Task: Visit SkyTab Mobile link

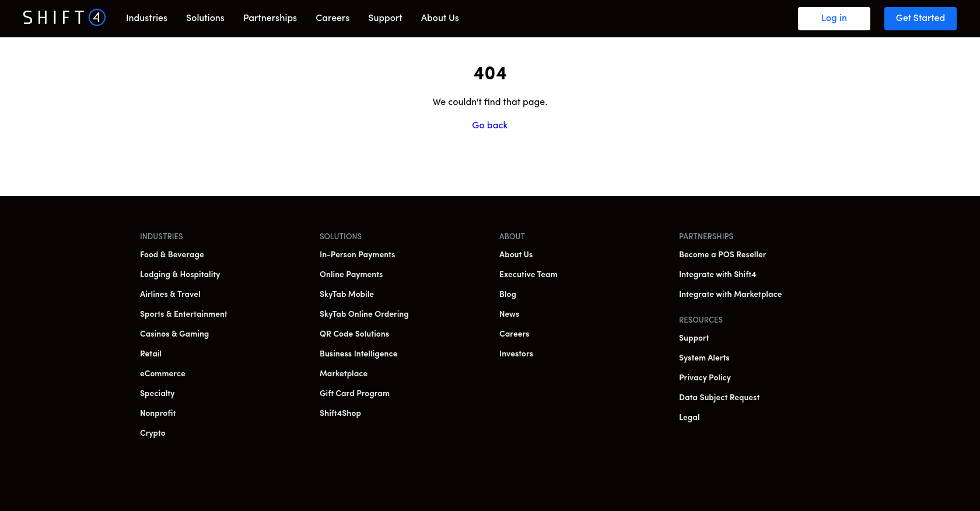Action: pyautogui.click(x=347, y=295)
